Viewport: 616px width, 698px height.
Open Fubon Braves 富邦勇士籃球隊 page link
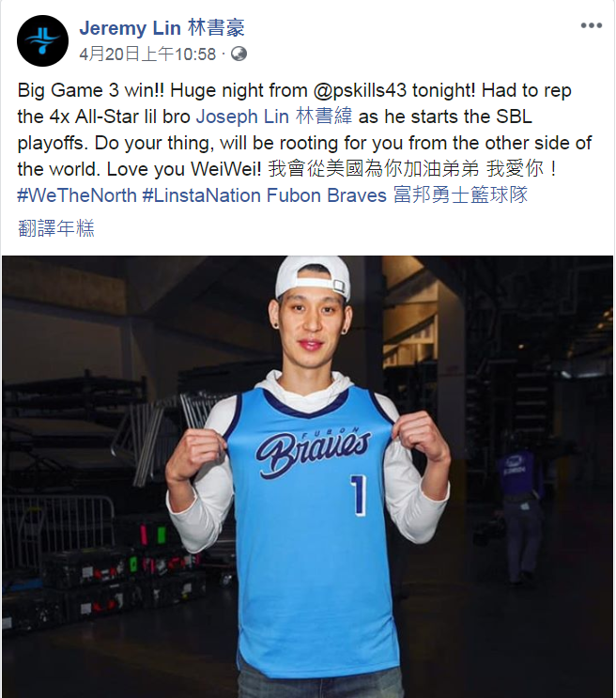point(397,195)
